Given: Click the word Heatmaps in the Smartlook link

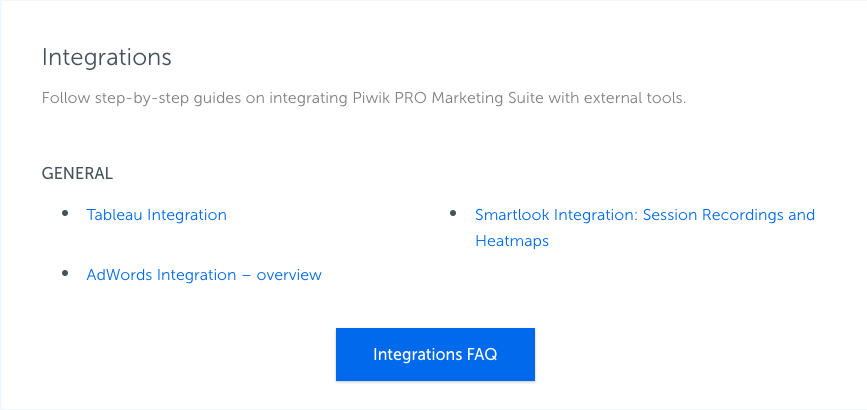Looking at the screenshot, I should click(512, 241).
